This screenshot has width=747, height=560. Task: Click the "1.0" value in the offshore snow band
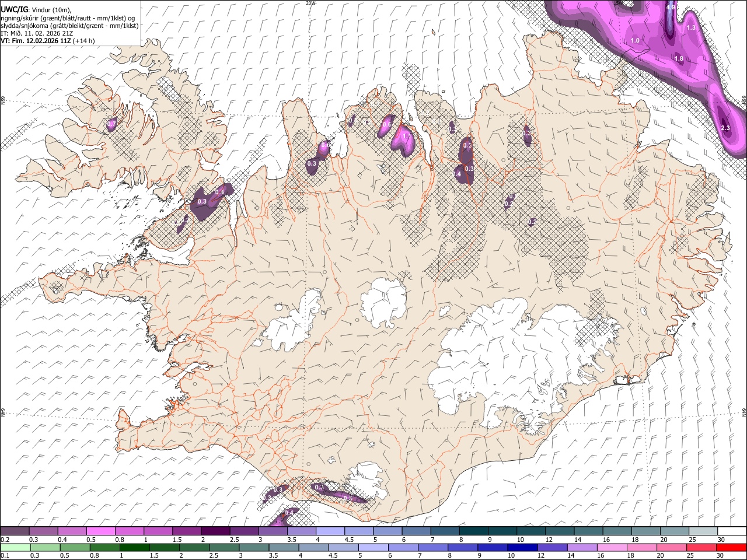(x=636, y=40)
